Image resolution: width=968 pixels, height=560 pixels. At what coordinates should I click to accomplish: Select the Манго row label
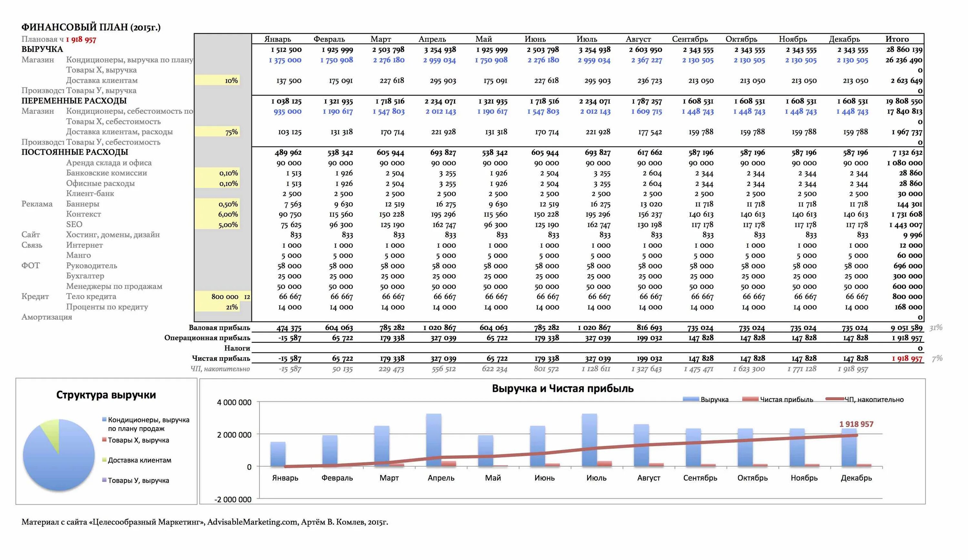point(78,255)
